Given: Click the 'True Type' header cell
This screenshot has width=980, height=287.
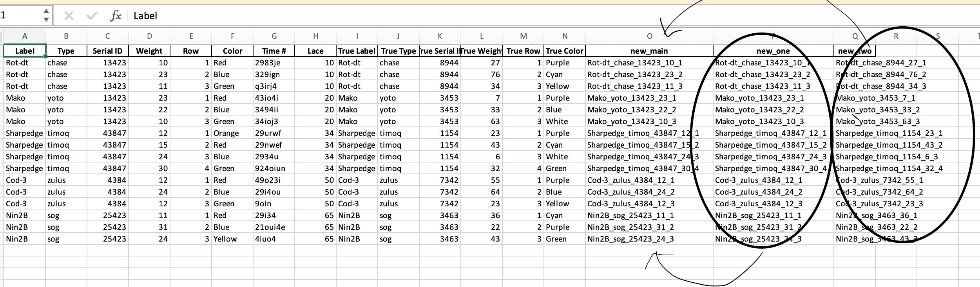Looking at the screenshot, I should [x=399, y=51].
